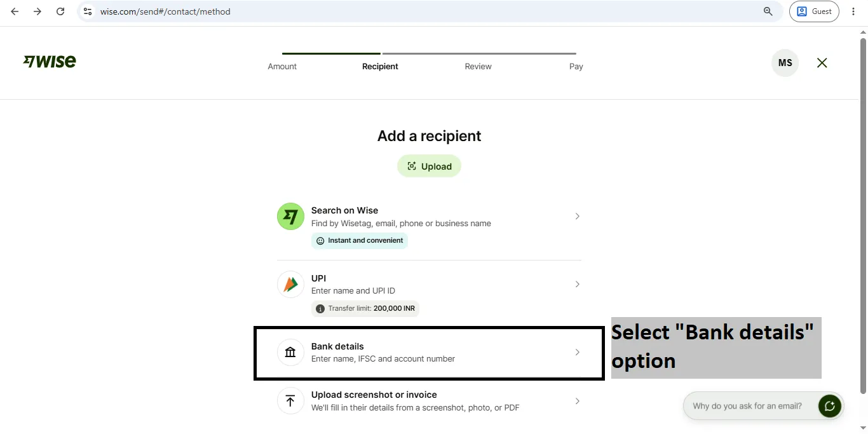Go forward in browser history
The image size is (868, 434).
point(37,11)
